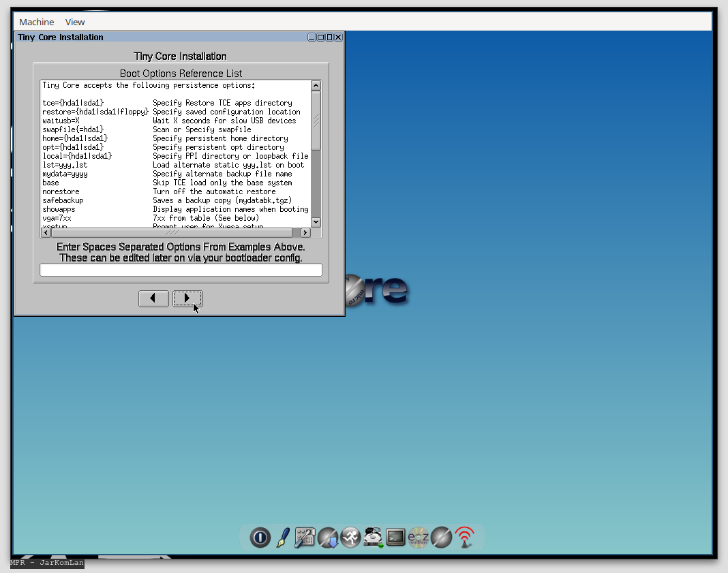Go back with the left arrow button
The height and width of the screenshot is (573, 728).
point(153,298)
